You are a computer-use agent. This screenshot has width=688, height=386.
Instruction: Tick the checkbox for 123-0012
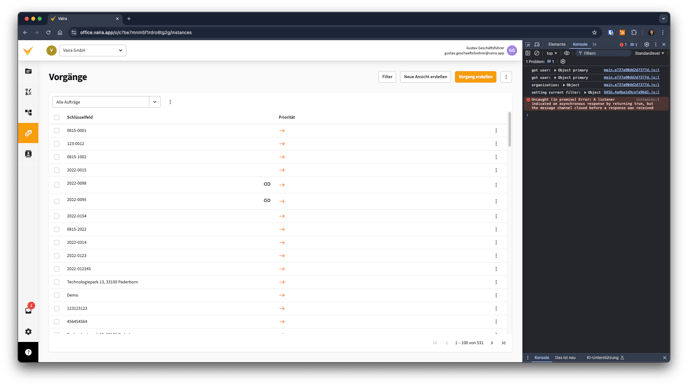pyautogui.click(x=57, y=143)
